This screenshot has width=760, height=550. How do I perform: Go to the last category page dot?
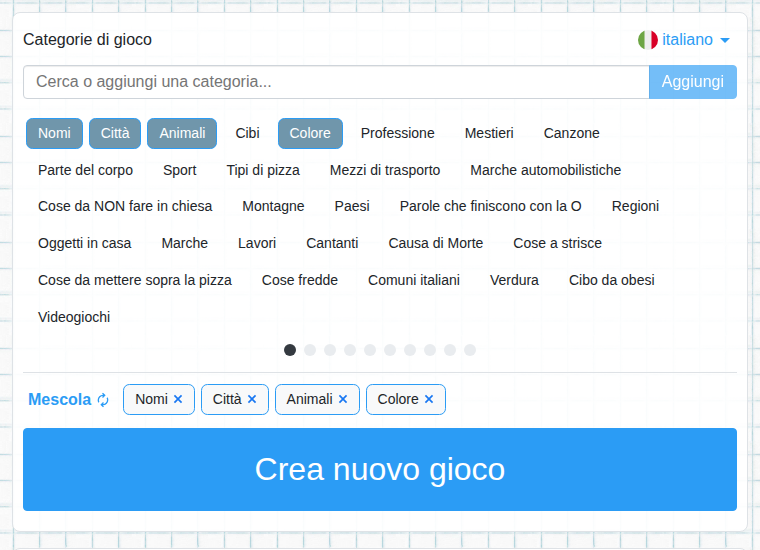(x=470, y=350)
